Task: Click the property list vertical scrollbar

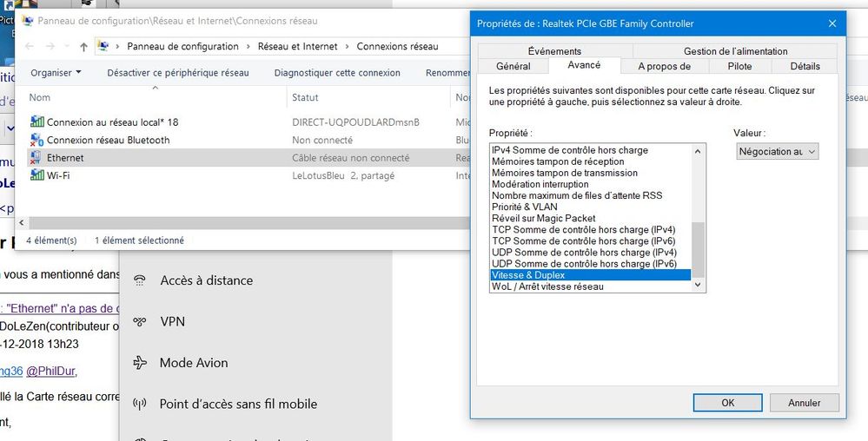Action: (x=697, y=247)
